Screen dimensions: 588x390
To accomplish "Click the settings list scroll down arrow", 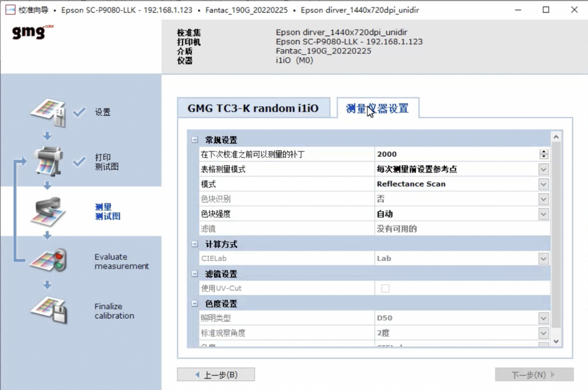I will (556, 341).
